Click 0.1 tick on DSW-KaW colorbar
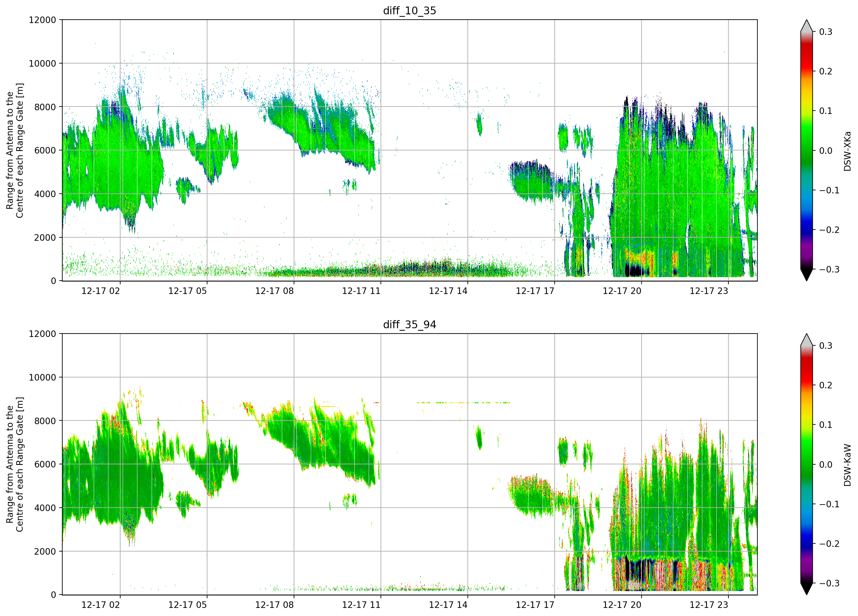The width and height of the screenshot is (858, 616). click(x=826, y=425)
